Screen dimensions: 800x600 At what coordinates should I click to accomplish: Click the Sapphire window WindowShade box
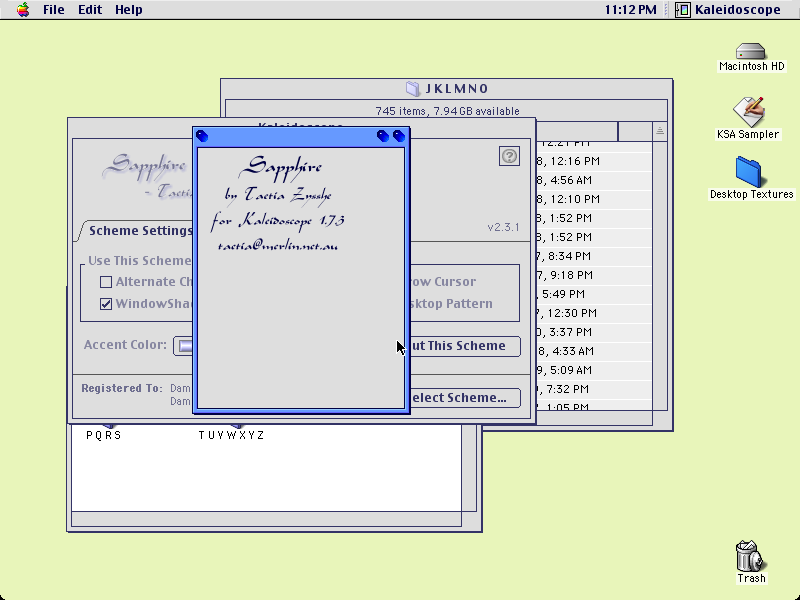(398, 136)
